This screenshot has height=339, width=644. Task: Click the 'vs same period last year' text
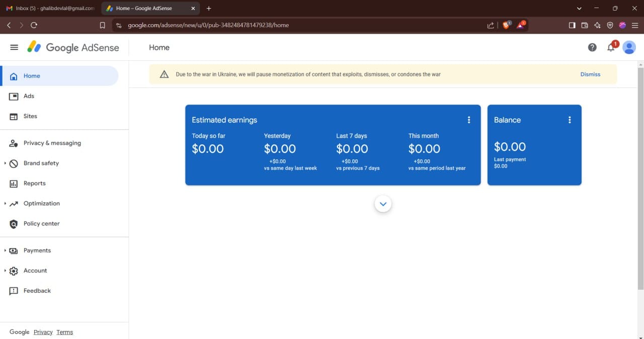click(437, 168)
